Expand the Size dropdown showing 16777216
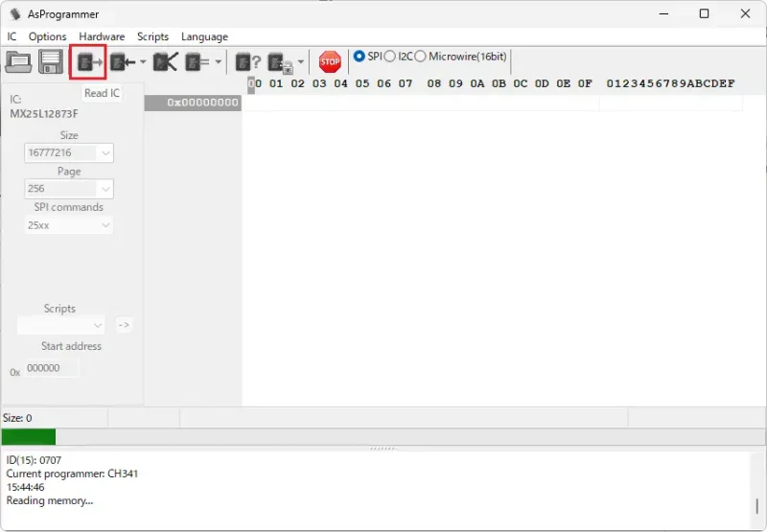767x532 pixels. tap(68, 152)
